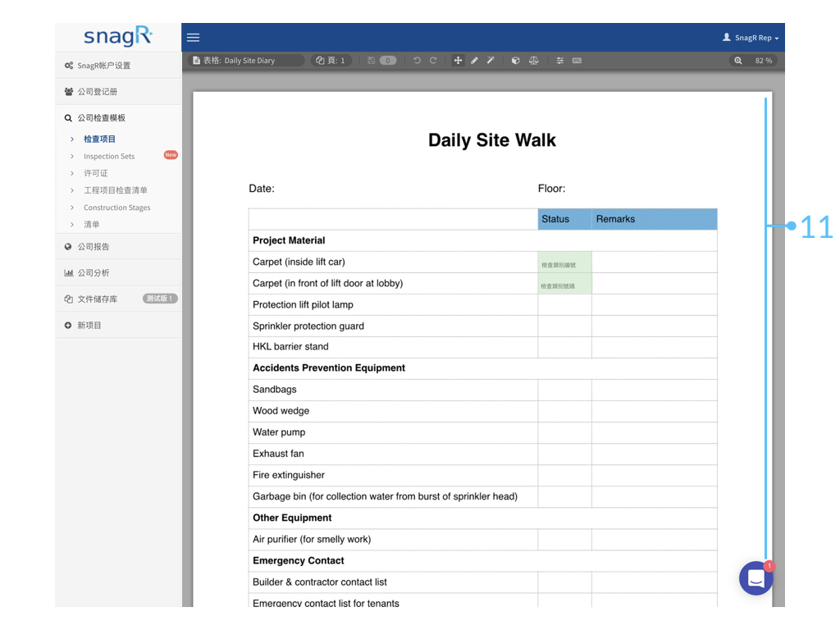Click the Daily Site Walk title
The image size is (840, 630).
pyautogui.click(x=492, y=140)
